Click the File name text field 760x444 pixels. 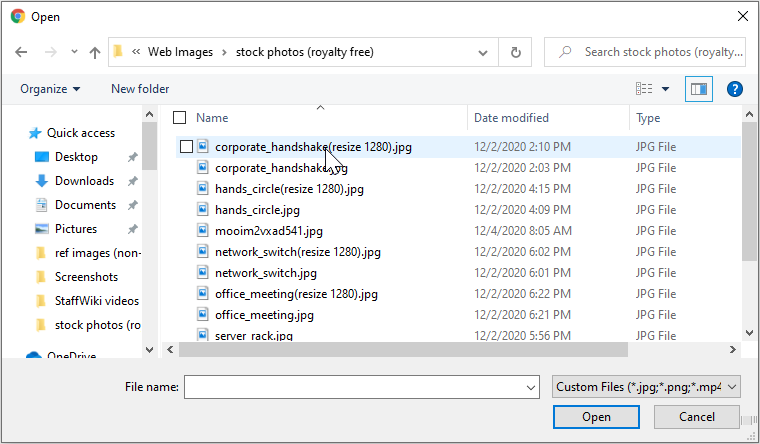click(355, 386)
